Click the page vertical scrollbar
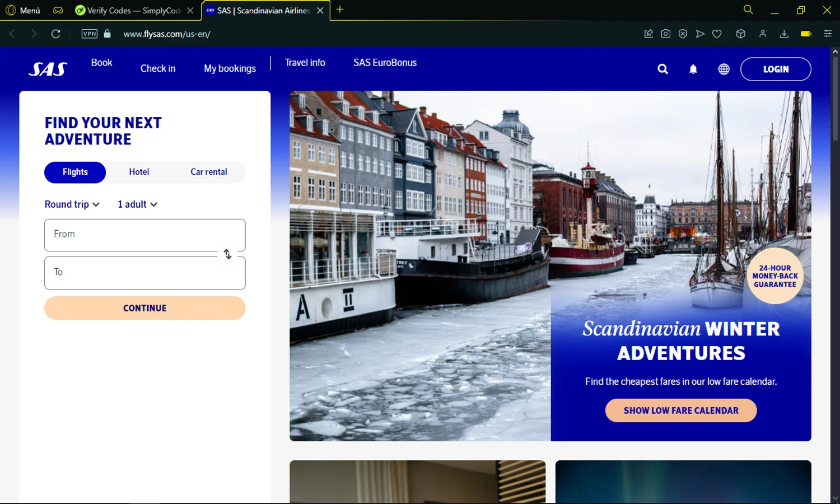840x504 pixels. (x=835, y=98)
